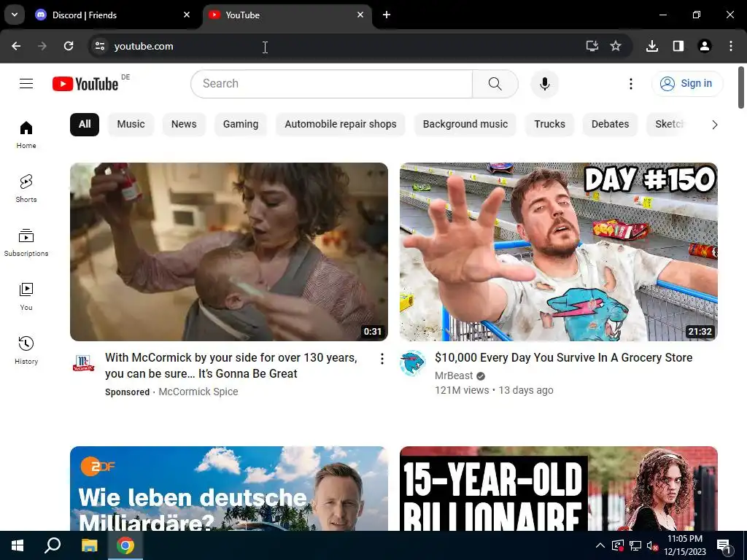Filter by News chip
This screenshot has height=560, width=747.
184,124
